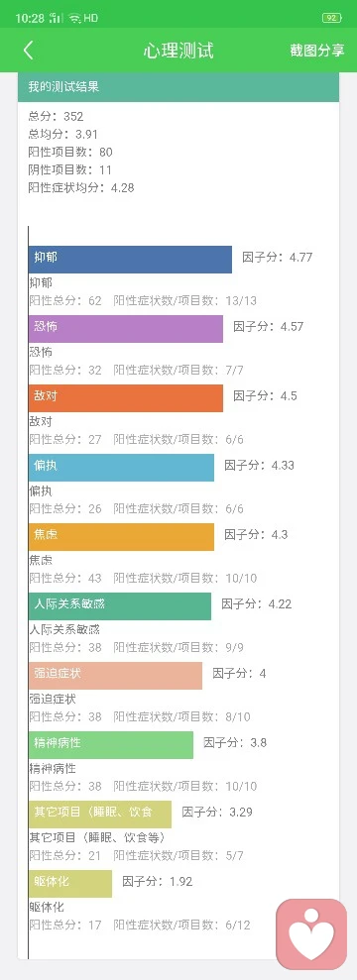Choose the yellow 焦虑 bar
This screenshot has height=980, width=357.
tap(121, 537)
